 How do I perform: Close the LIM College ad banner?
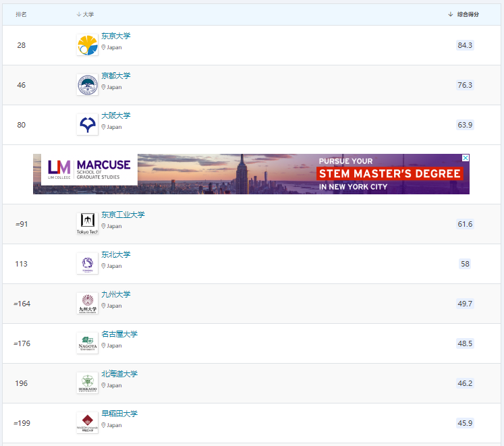pyautogui.click(x=466, y=158)
